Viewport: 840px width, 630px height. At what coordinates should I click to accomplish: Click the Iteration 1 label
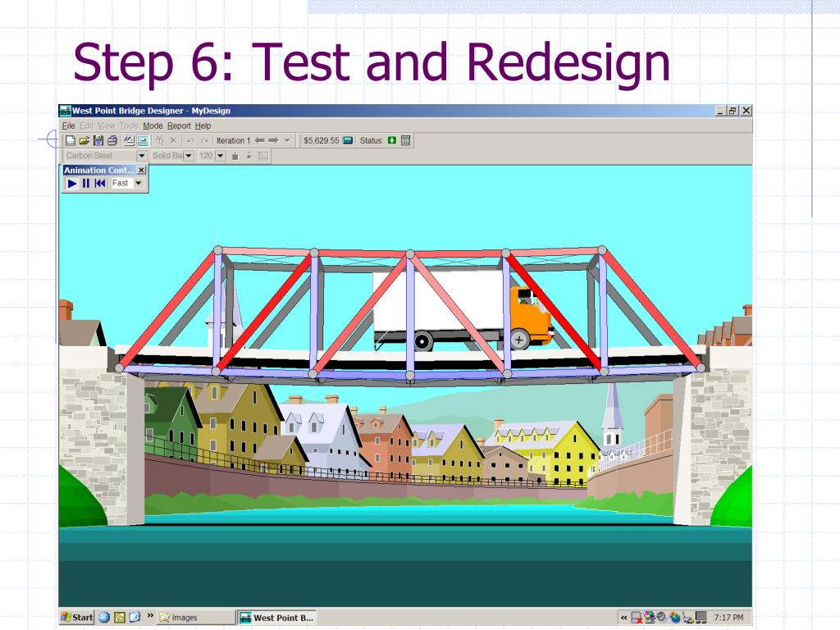click(x=233, y=140)
